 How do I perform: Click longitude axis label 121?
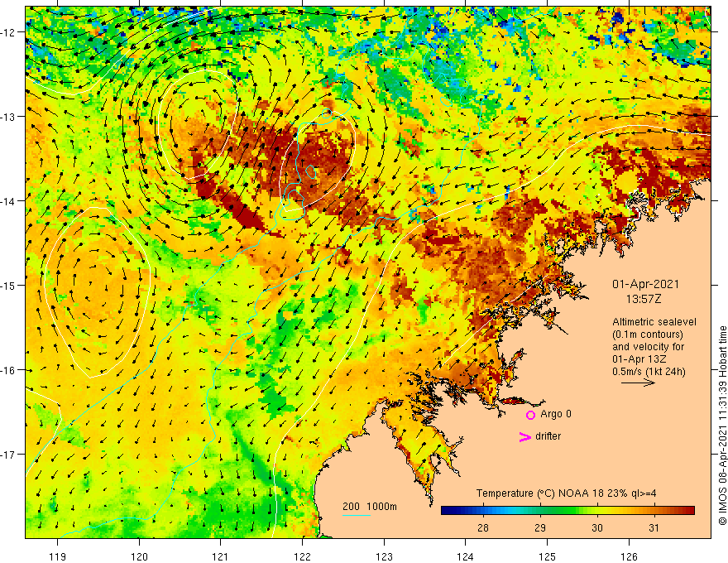tap(221, 556)
